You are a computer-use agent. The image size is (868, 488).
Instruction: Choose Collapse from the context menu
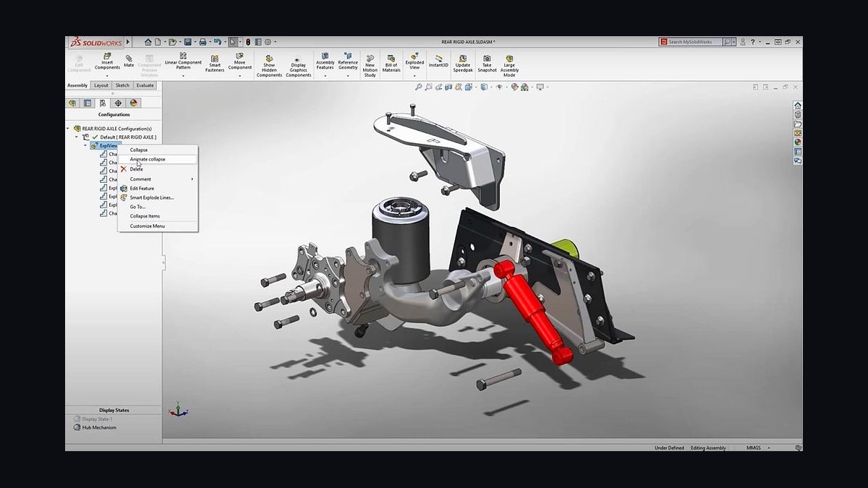(158, 150)
